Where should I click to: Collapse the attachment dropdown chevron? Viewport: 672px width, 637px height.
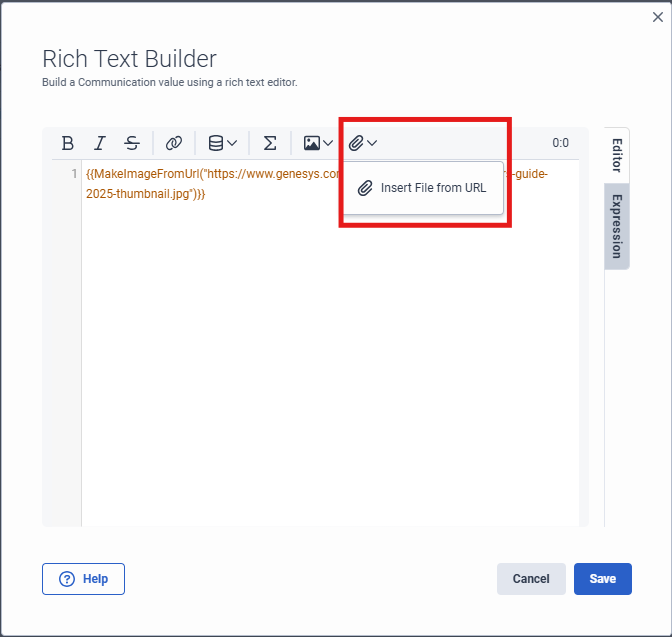[x=372, y=143]
